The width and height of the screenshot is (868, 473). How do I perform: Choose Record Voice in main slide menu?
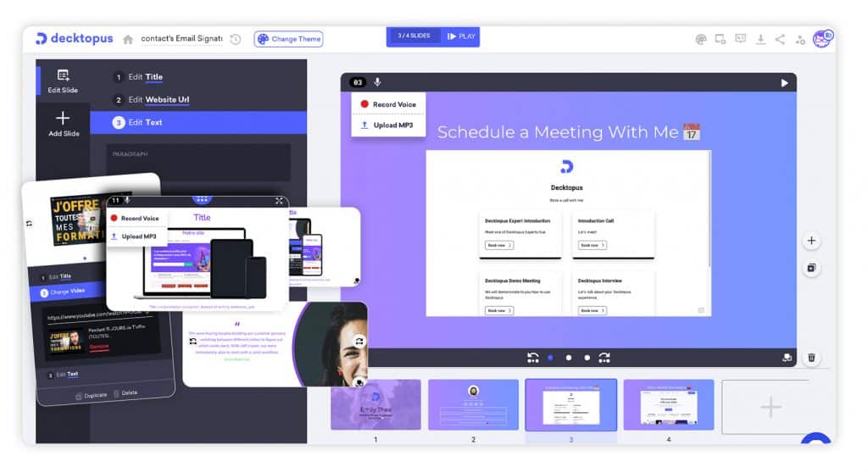click(x=388, y=104)
